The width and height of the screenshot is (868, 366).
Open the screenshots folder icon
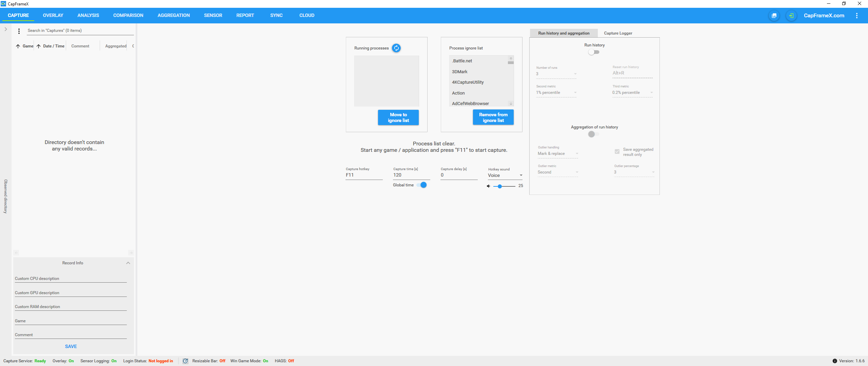click(x=774, y=16)
